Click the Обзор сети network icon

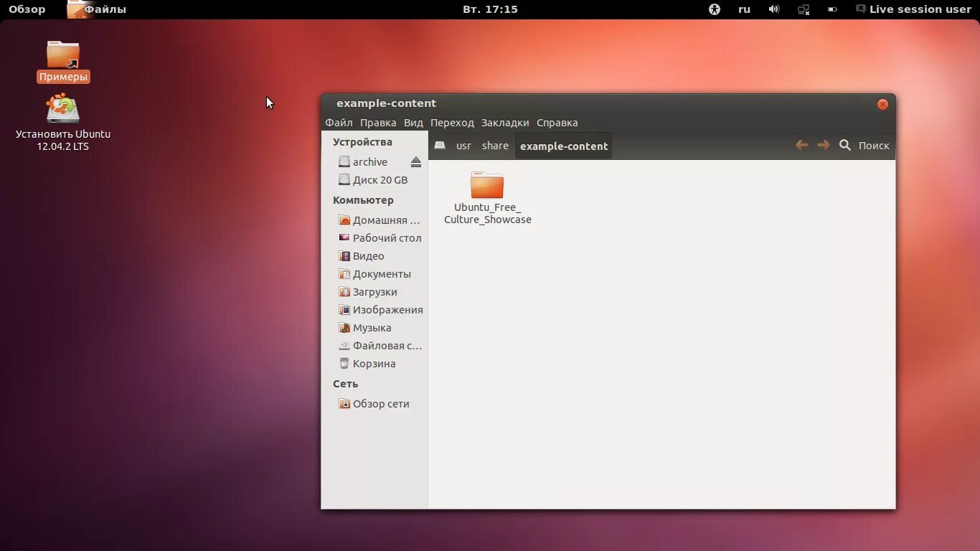[344, 404]
